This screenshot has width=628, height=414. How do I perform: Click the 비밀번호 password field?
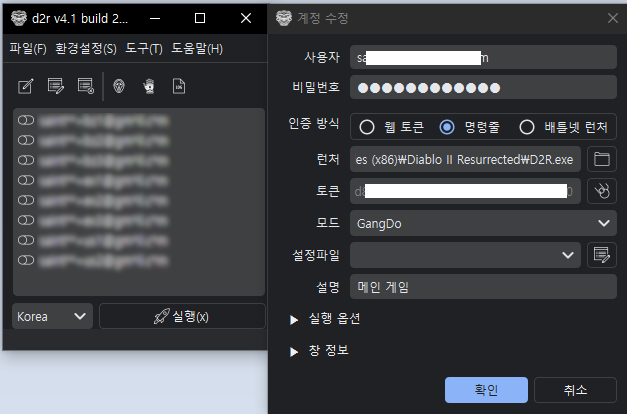click(x=483, y=87)
